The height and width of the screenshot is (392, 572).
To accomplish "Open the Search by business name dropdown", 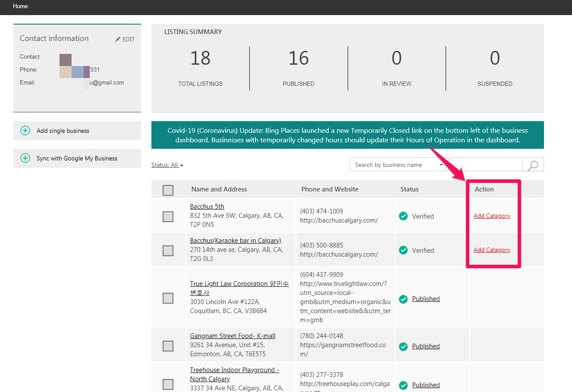I will tap(399, 165).
